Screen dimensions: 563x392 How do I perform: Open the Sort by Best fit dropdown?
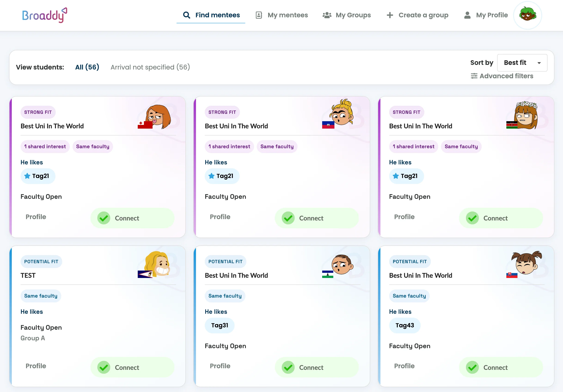[x=522, y=63]
